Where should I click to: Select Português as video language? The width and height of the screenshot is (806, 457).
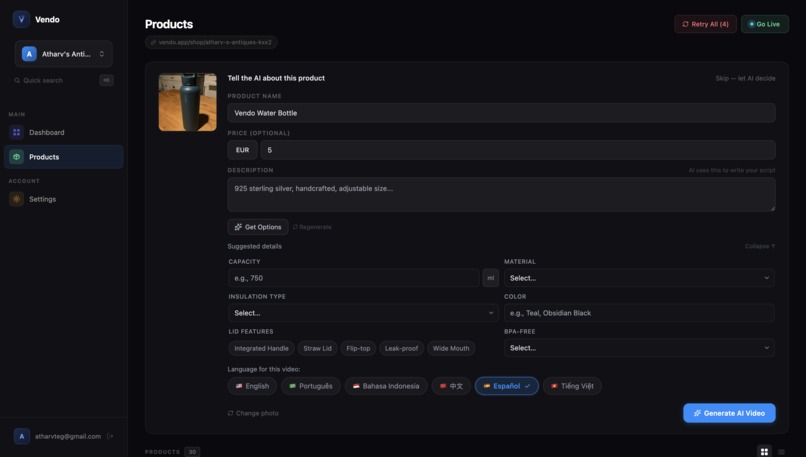(310, 386)
